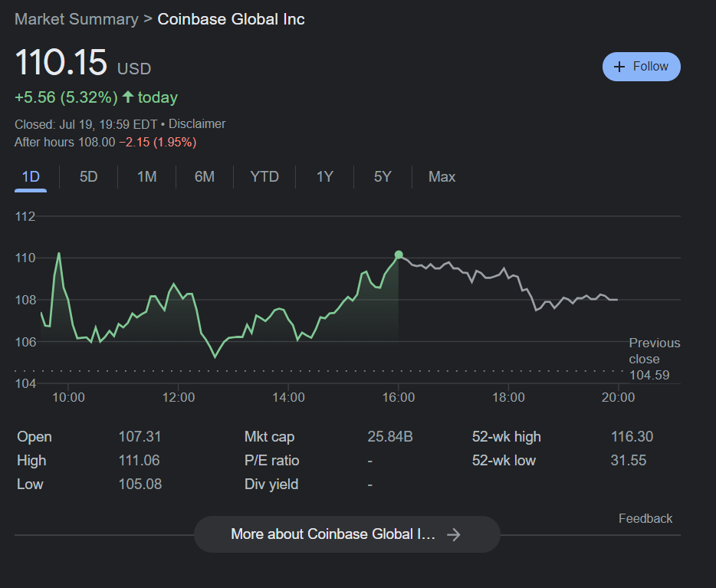Click the Market Summary breadcrumb
Image resolution: width=716 pixels, height=588 pixels.
pyautogui.click(x=77, y=19)
